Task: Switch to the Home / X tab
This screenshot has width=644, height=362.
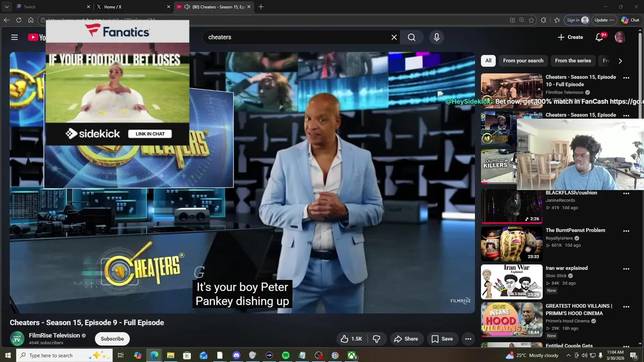Action: pyautogui.click(x=133, y=7)
